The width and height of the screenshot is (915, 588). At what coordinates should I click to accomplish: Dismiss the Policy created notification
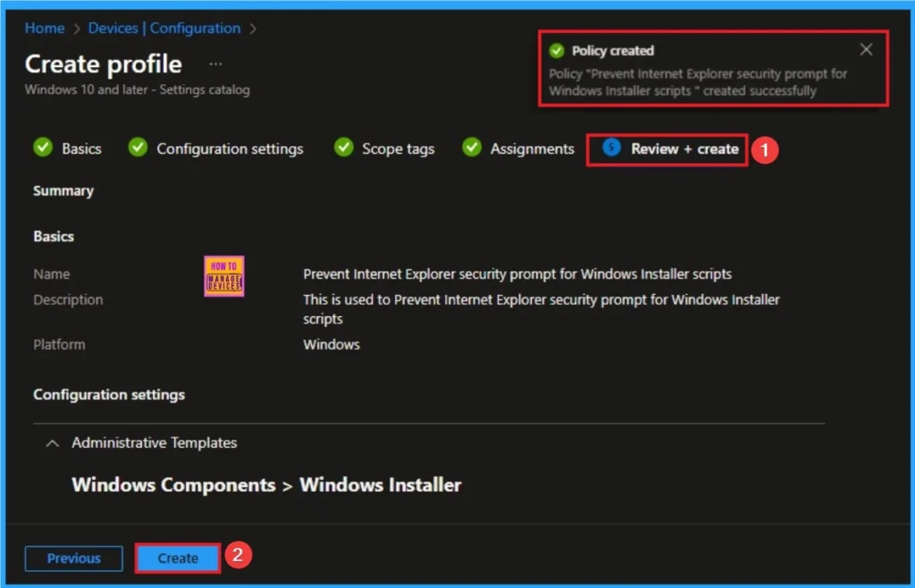tap(865, 49)
